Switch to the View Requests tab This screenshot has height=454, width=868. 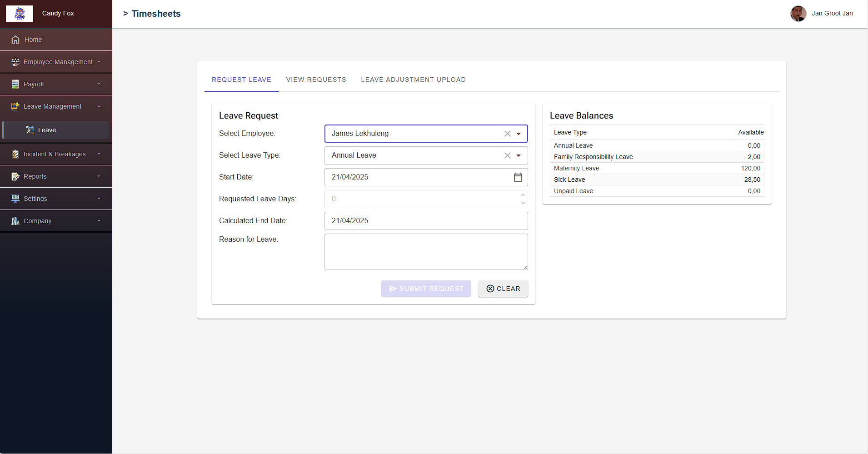[316, 80]
